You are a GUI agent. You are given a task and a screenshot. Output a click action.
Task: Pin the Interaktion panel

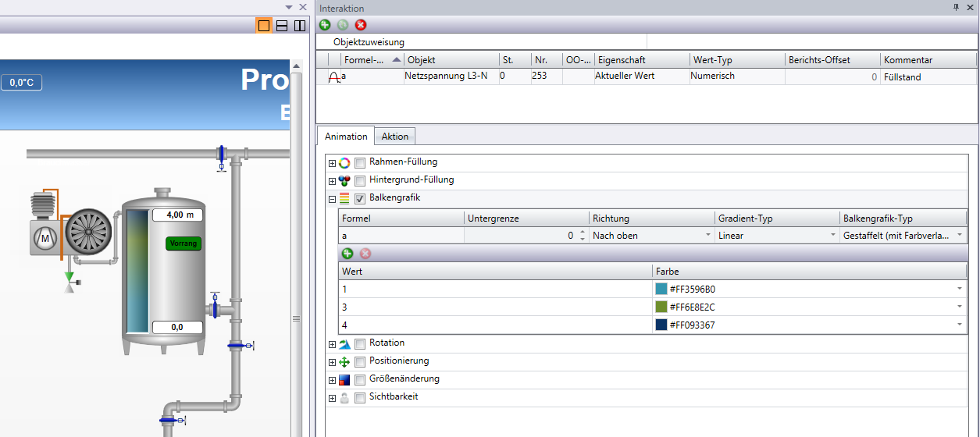956,7
